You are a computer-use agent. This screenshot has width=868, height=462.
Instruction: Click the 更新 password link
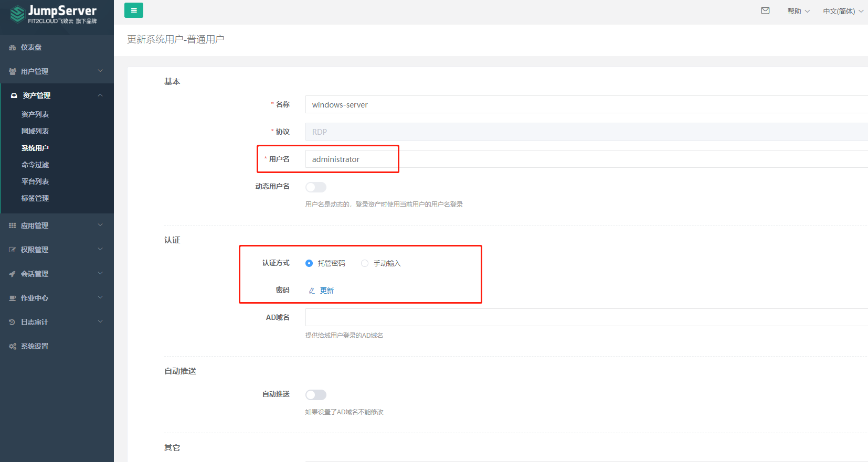coord(327,291)
